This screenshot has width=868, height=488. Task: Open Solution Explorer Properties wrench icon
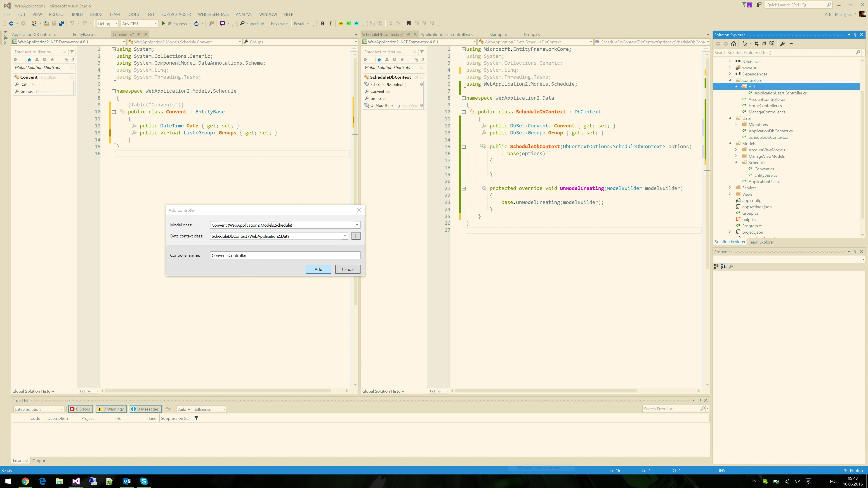pyautogui.click(x=782, y=44)
